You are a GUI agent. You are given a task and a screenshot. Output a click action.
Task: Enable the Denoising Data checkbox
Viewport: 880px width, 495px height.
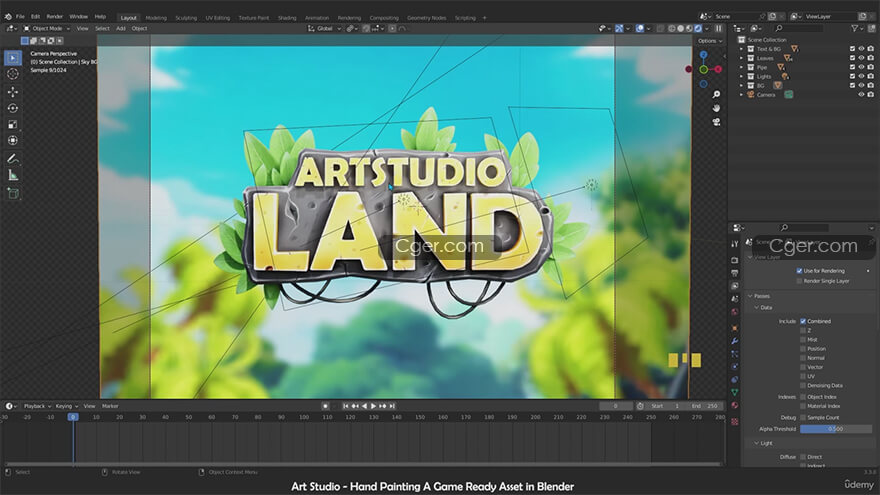pos(803,386)
